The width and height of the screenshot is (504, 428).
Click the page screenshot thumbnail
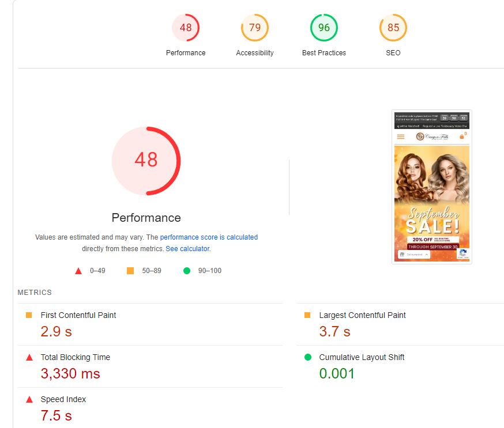432,187
